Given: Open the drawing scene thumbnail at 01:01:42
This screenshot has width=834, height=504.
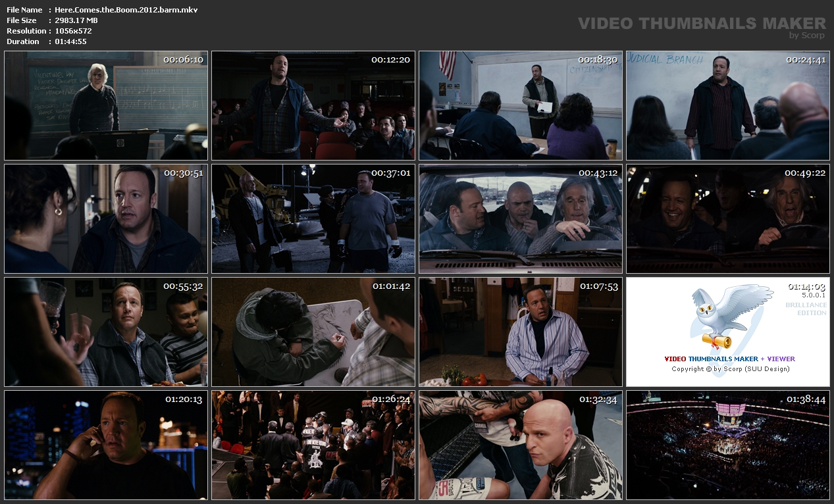Looking at the screenshot, I should point(313,332).
